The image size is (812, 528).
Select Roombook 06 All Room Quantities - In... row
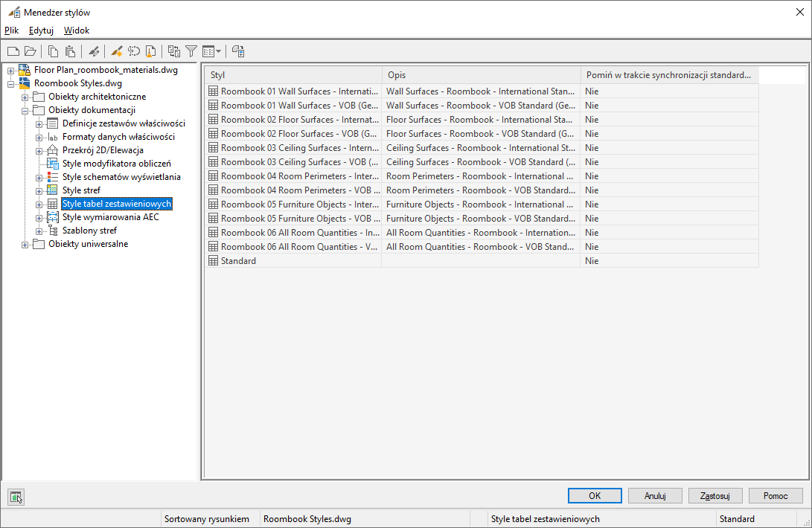pos(482,233)
